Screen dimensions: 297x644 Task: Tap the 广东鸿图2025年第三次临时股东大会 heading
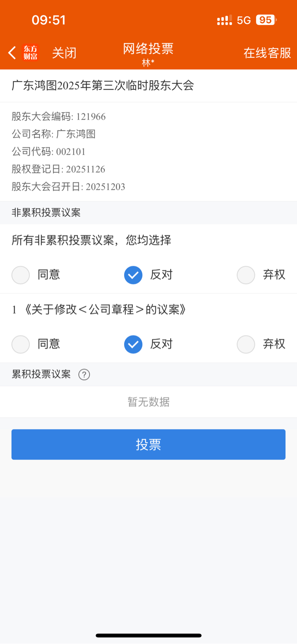103,86
